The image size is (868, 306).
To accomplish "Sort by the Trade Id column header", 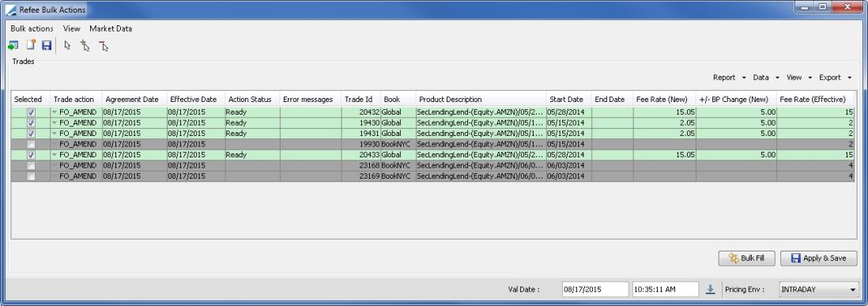I will (359, 100).
